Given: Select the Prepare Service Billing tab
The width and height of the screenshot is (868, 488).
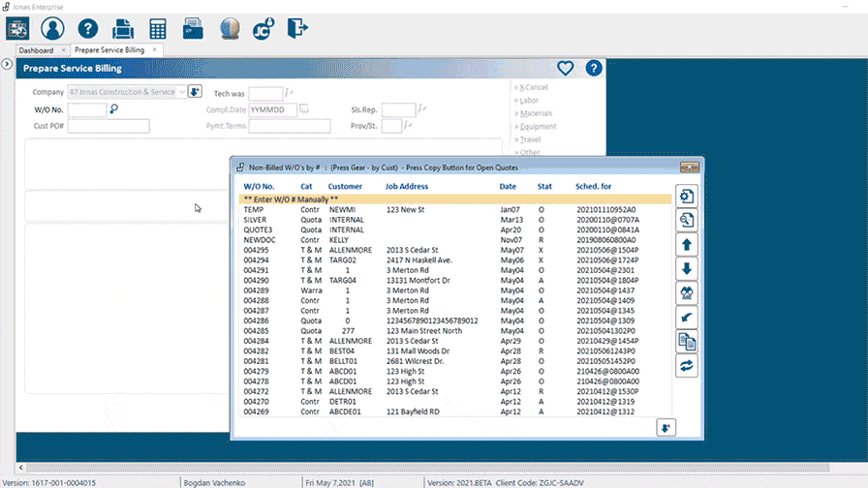Looking at the screenshot, I should pos(109,49).
